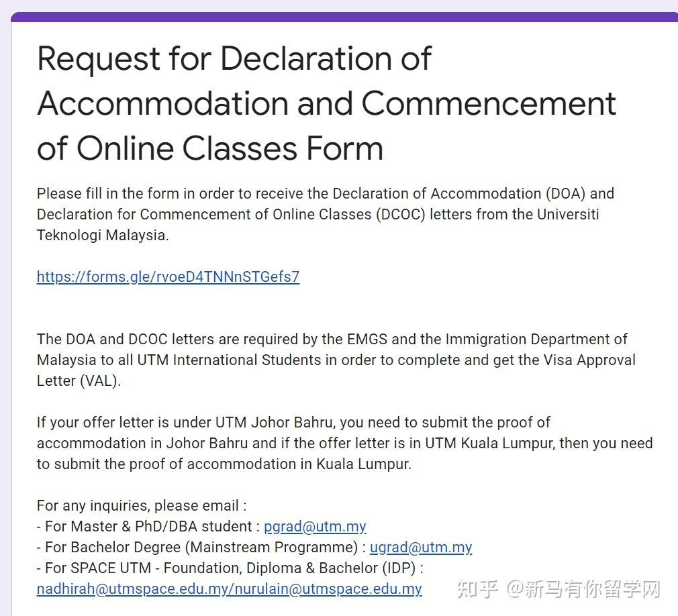The width and height of the screenshot is (678, 616).
Task: Click the ugrad@utm.my email link
Action: (x=421, y=548)
